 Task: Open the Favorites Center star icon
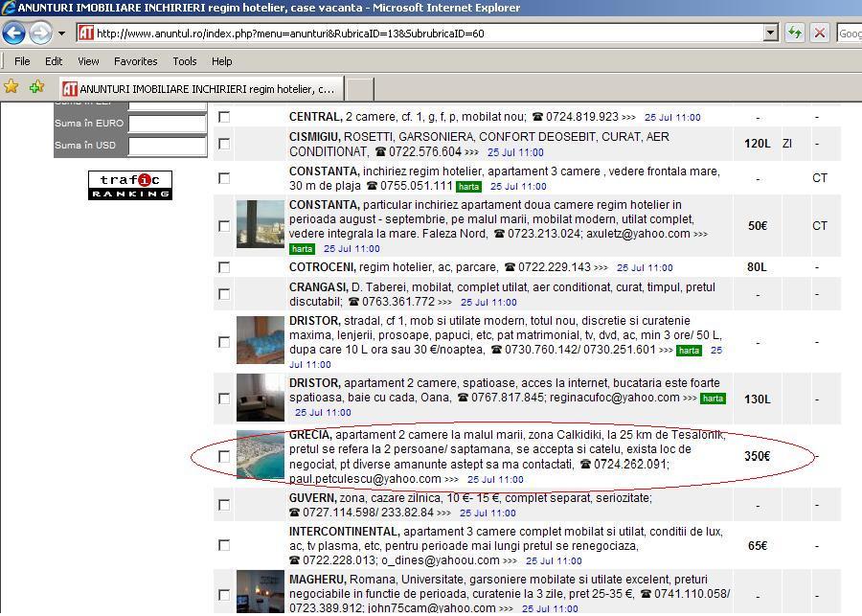tap(11, 87)
